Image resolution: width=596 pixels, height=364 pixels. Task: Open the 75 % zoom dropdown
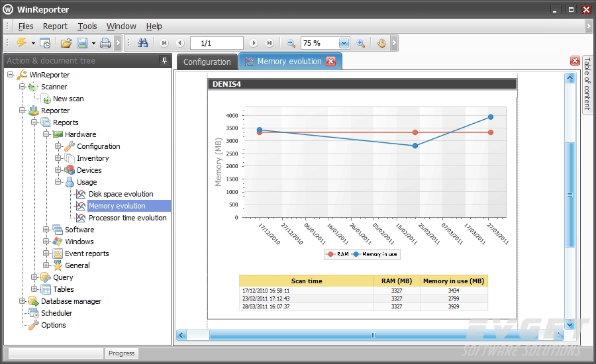pyautogui.click(x=344, y=43)
